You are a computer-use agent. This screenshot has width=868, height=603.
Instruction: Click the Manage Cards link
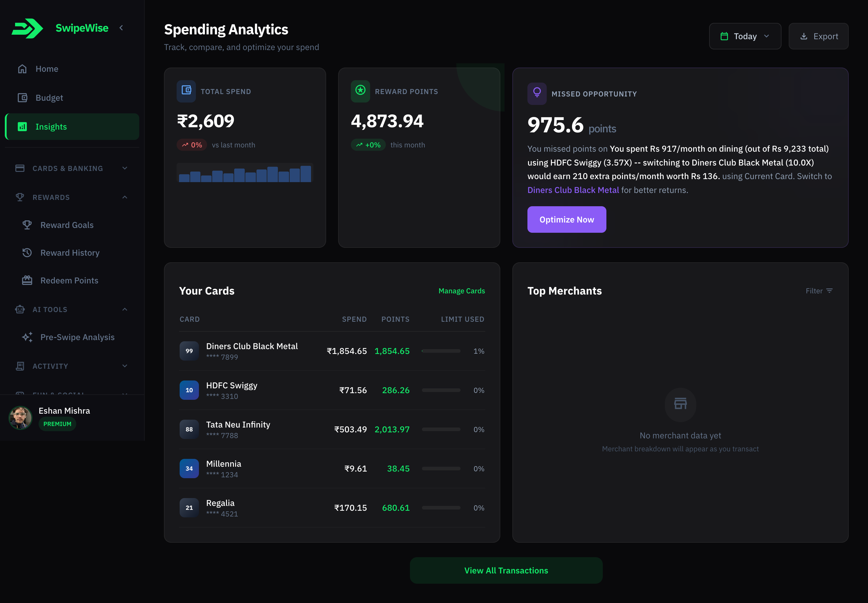click(461, 291)
